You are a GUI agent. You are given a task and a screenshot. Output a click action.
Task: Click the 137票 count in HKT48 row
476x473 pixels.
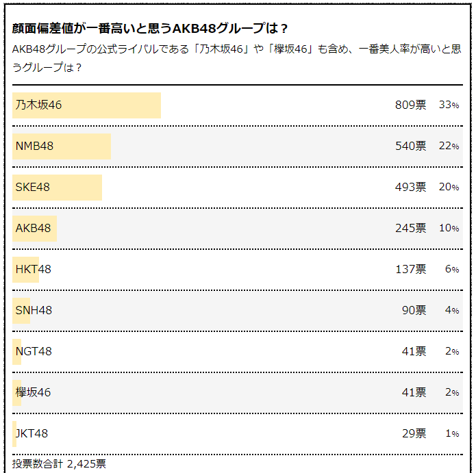point(410,270)
